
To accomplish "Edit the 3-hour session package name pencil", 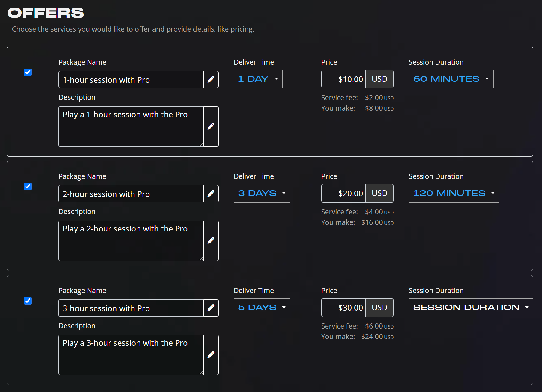I will pos(211,308).
